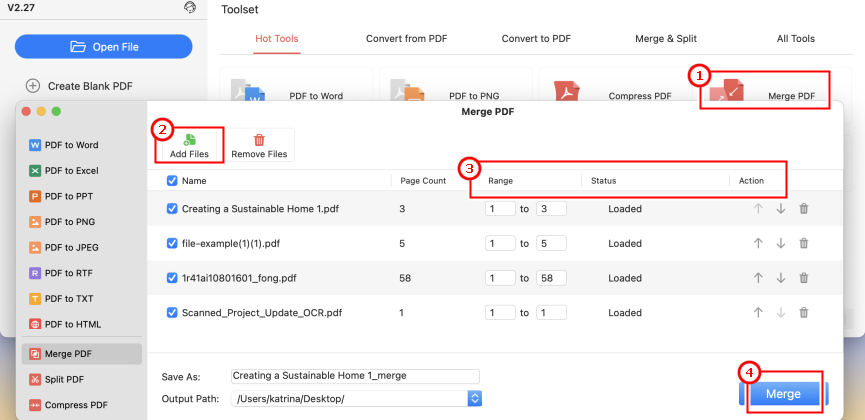865x420 pixels.
Task: Edit range end for Scanned_Project_Update_OCR.pdf
Action: [x=551, y=312]
